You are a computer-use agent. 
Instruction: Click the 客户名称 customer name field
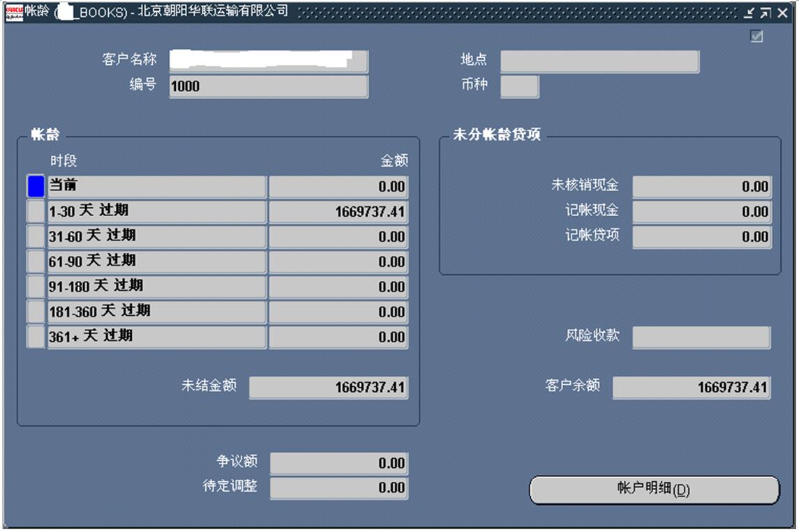tap(268, 61)
